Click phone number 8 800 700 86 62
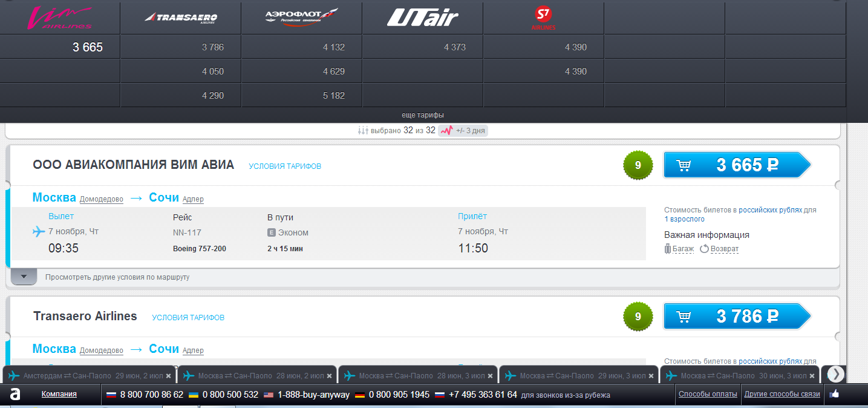Image resolution: width=868 pixels, height=408 pixels. click(x=152, y=395)
